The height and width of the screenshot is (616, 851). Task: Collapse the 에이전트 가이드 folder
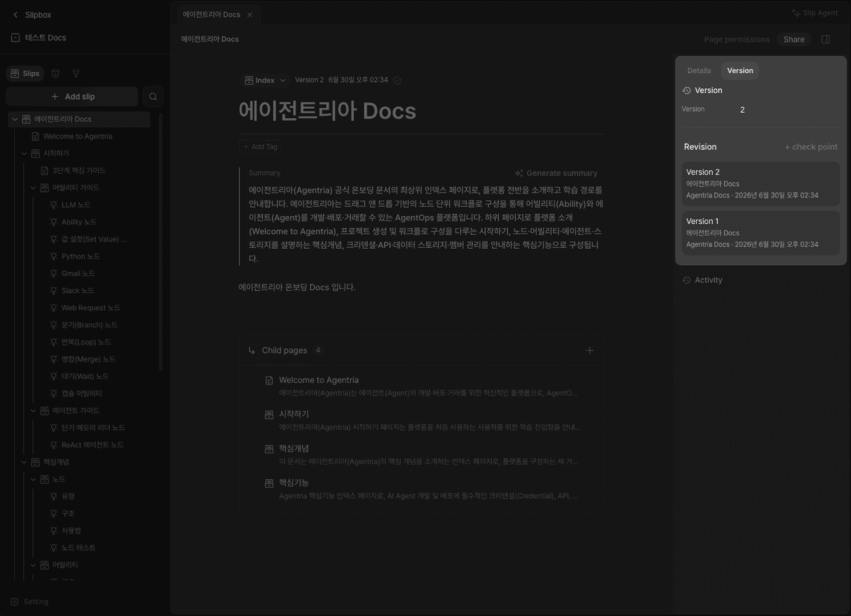(33, 410)
